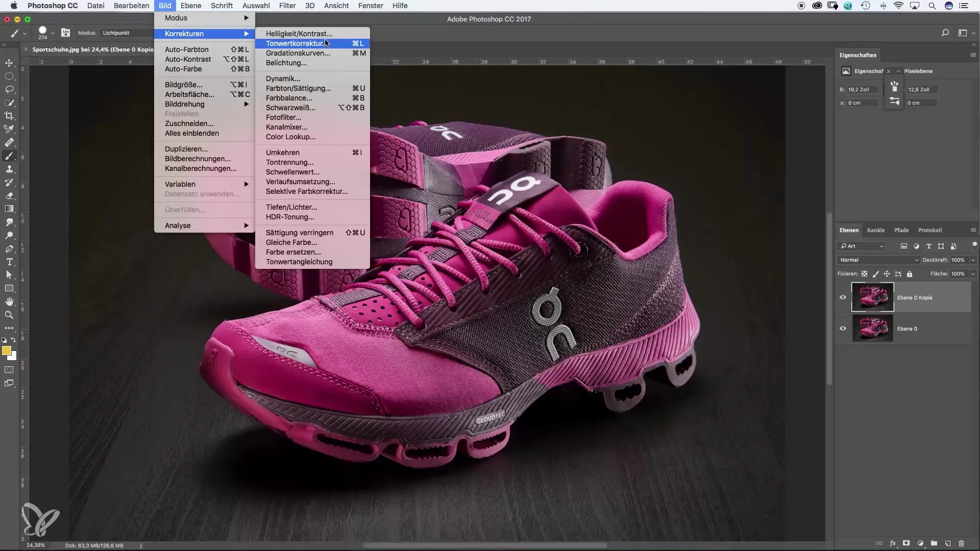Select the Clone Stamp tool
This screenshot has height=551, width=980.
click(9, 169)
